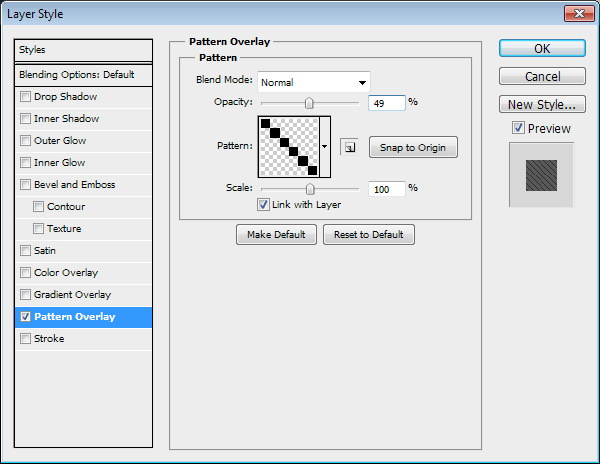
Task: Click the Scale slider handle
Action: (x=310, y=189)
